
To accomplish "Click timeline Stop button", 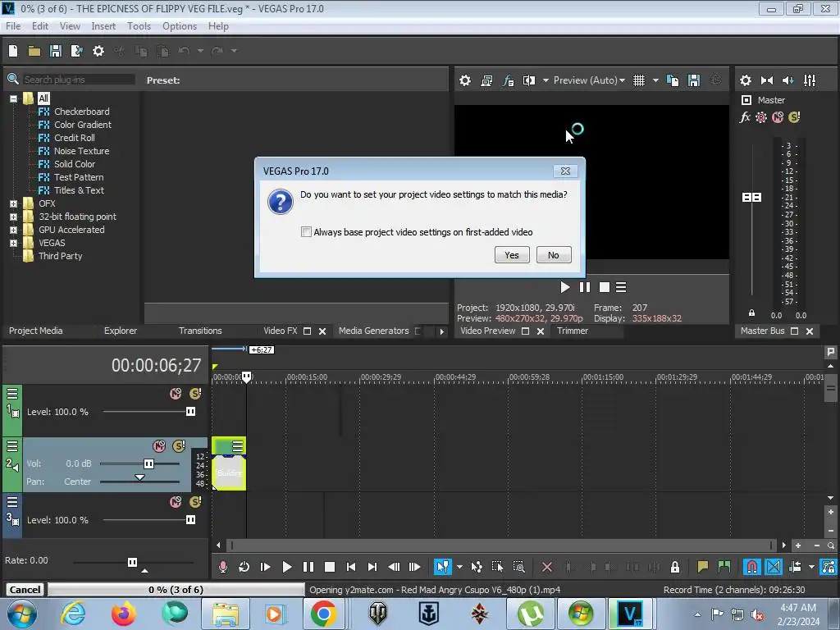I will (330, 567).
